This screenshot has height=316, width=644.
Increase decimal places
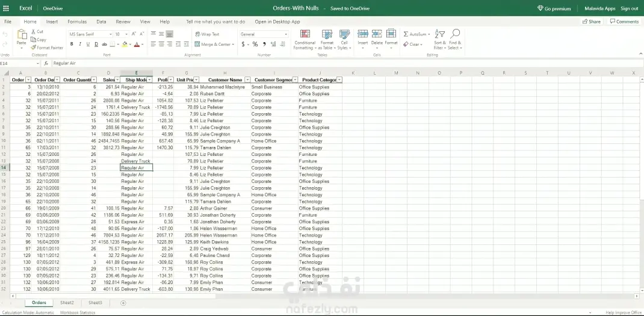coord(273,44)
